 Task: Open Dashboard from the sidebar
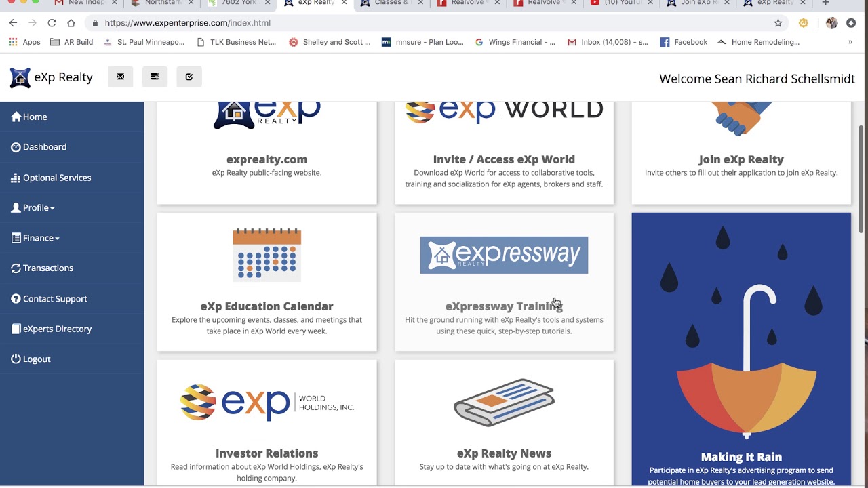tap(39, 147)
